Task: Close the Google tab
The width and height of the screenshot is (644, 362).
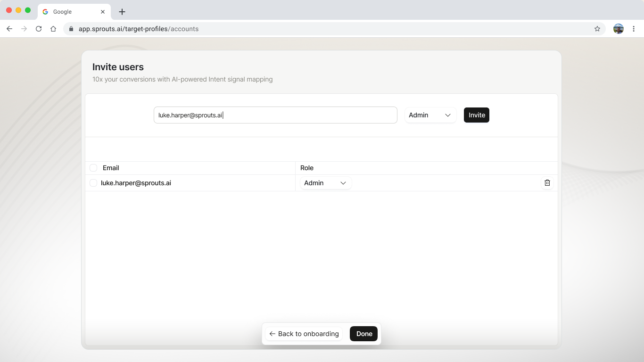Action: 103,12
